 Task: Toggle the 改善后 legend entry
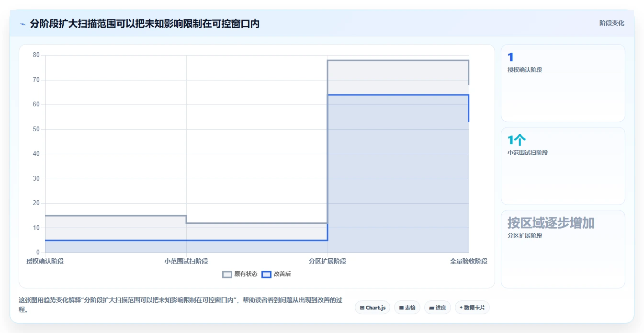pos(276,274)
